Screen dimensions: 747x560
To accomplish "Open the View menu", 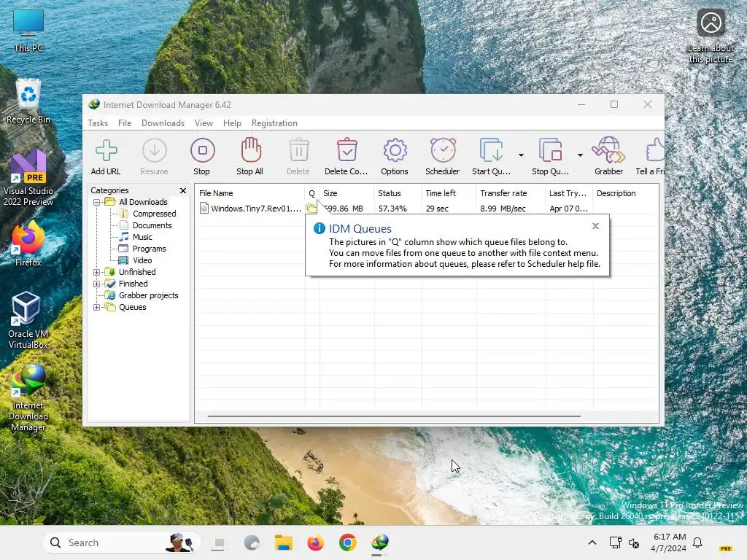I will (204, 122).
